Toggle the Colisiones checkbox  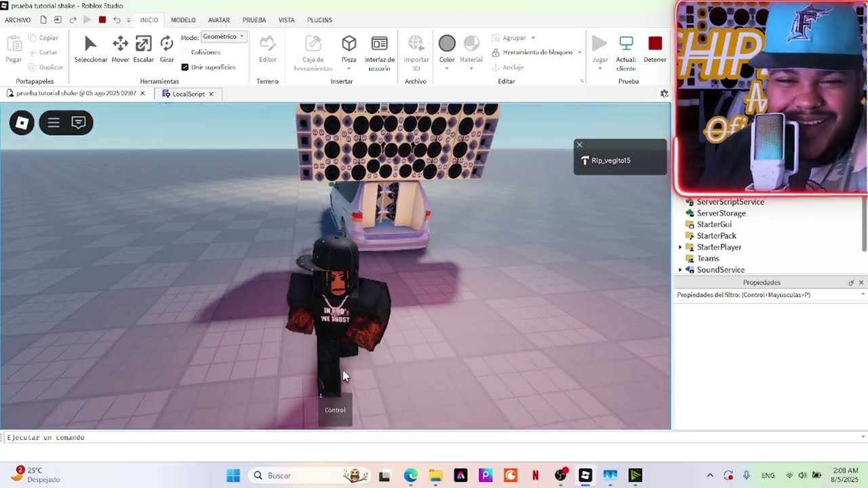185,52
